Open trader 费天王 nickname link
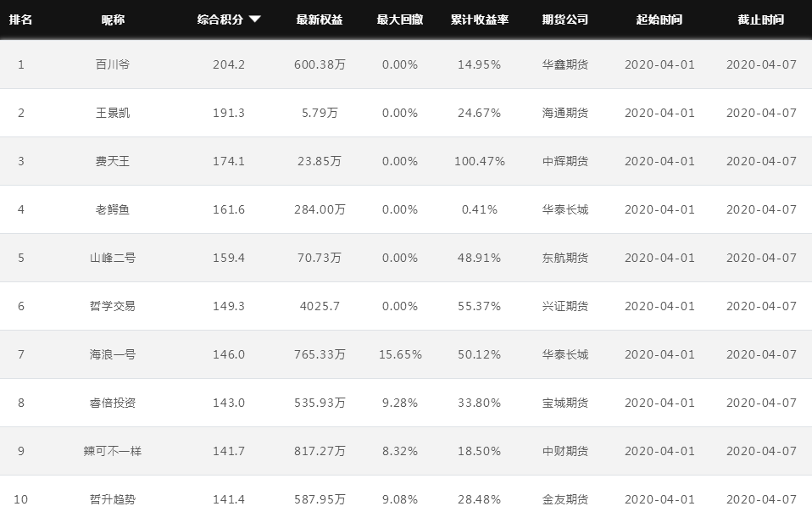This screenshot has height=523, width=812. [x=113, y=161]
